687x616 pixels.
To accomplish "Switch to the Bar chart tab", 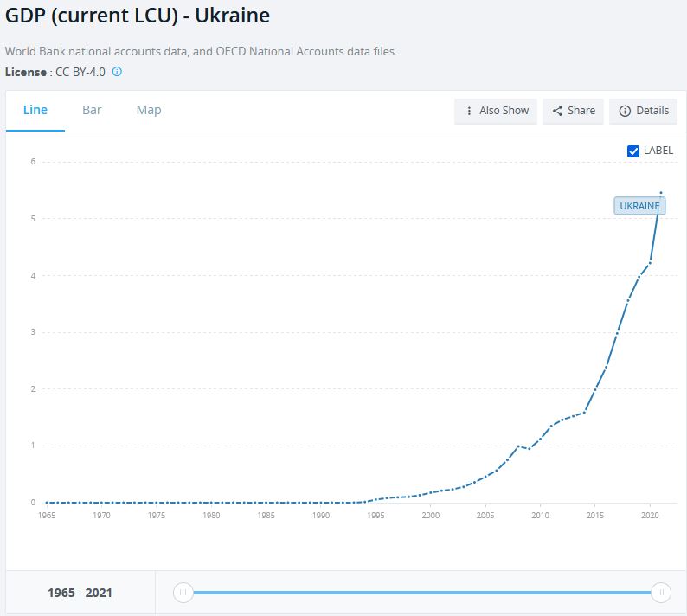I will [92, 110].
